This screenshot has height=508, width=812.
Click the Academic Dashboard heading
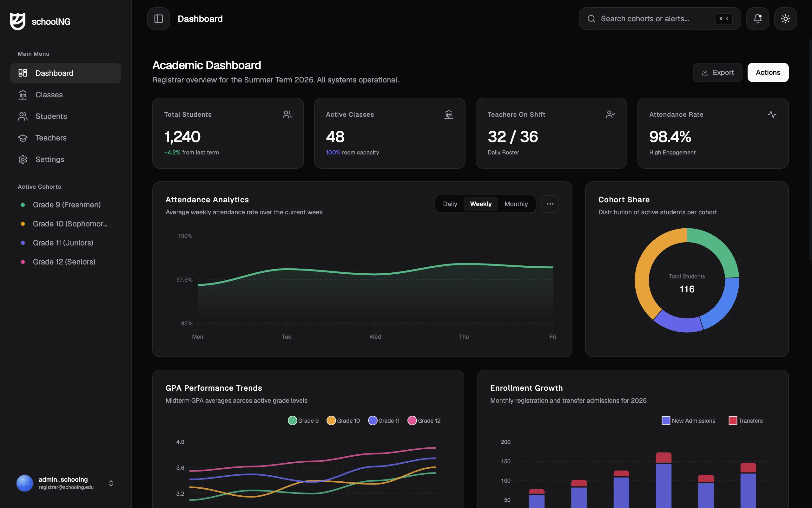(207, 65)
